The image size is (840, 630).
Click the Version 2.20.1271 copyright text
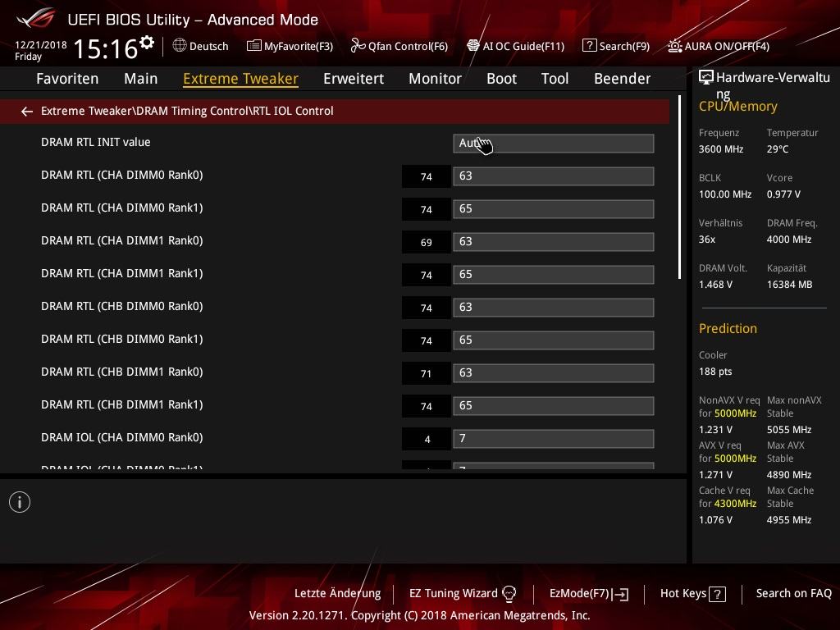(420, 615)
